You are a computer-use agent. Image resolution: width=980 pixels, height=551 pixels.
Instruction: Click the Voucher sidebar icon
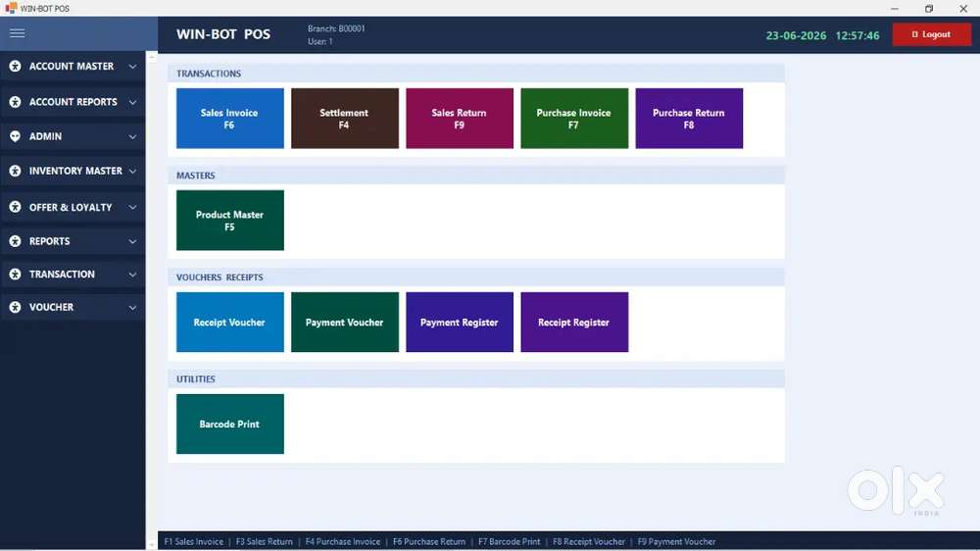pyautogui.click(x=15, y=307)
